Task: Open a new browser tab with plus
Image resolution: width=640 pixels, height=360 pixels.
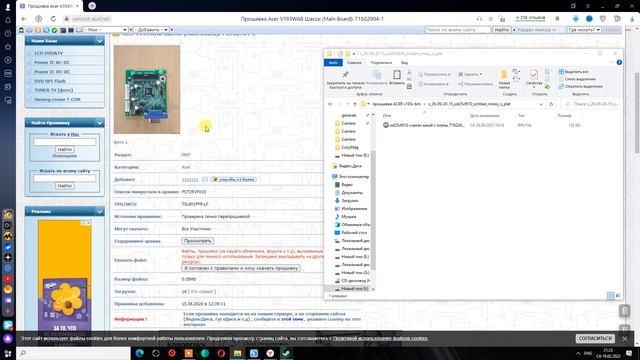Action: tap(92, 6)
